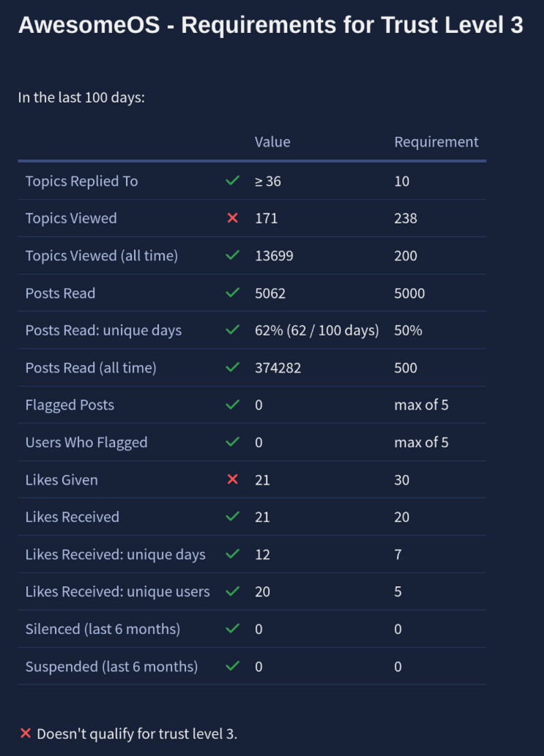Click the 374282 Posts Read value

pyautogui.click(x=277, y=367)
